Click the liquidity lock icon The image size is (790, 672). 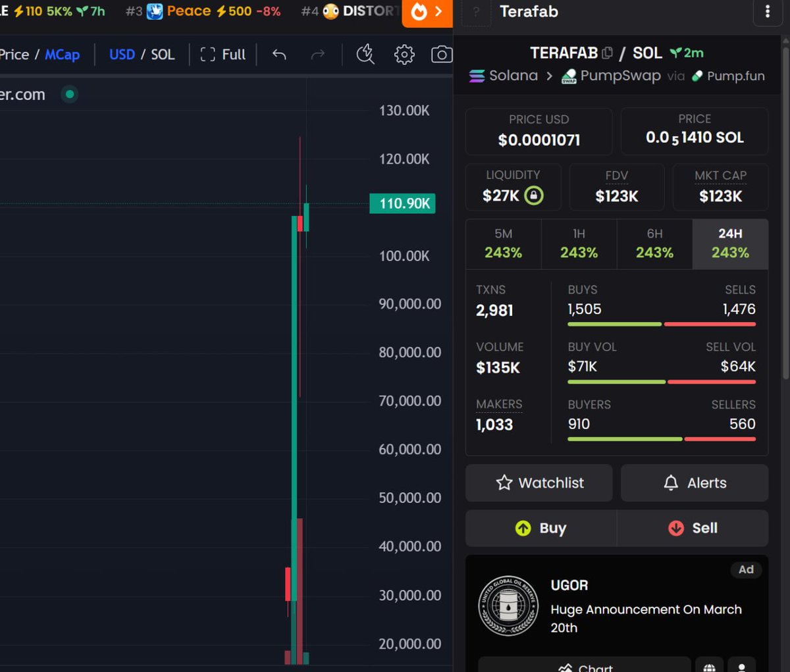pyautogui.click(x=534, y=195)
